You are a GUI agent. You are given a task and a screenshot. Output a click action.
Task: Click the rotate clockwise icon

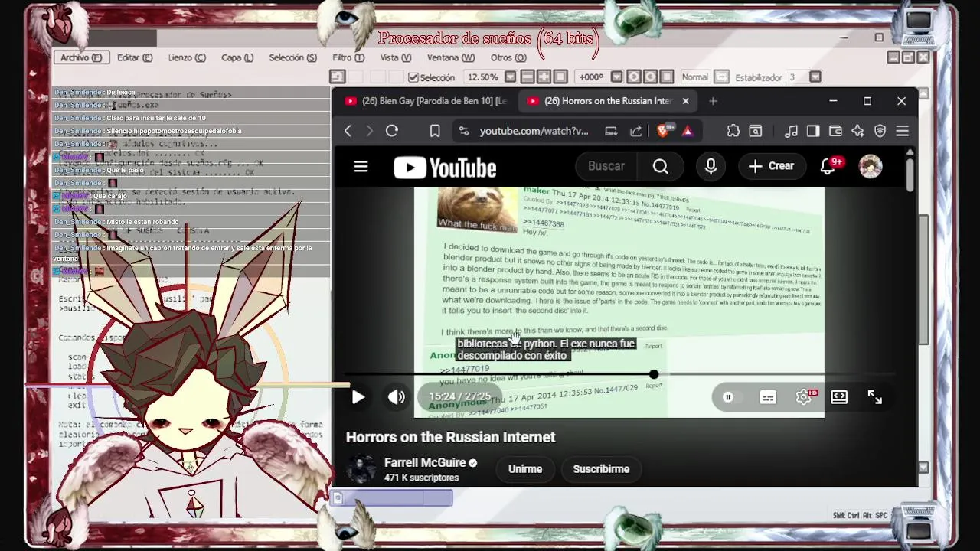tap(651, 77)
